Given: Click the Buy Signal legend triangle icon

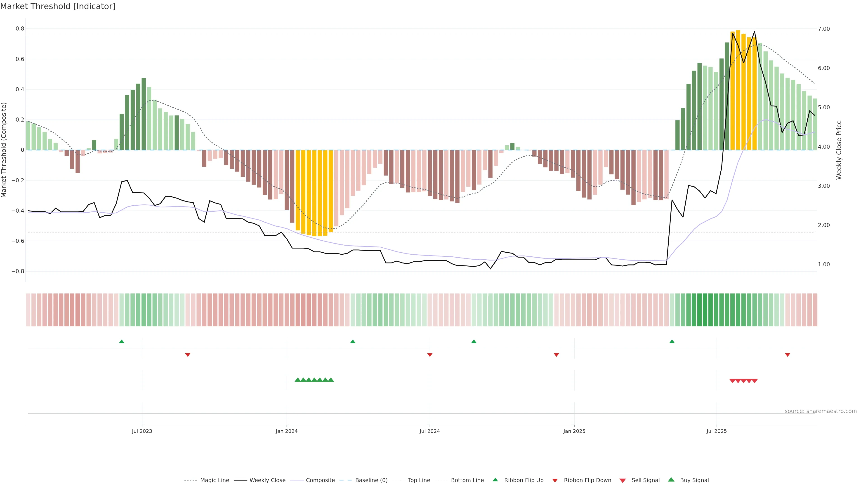Looking at the screenshot, I should pyautogui.click(x=671, y=480).
